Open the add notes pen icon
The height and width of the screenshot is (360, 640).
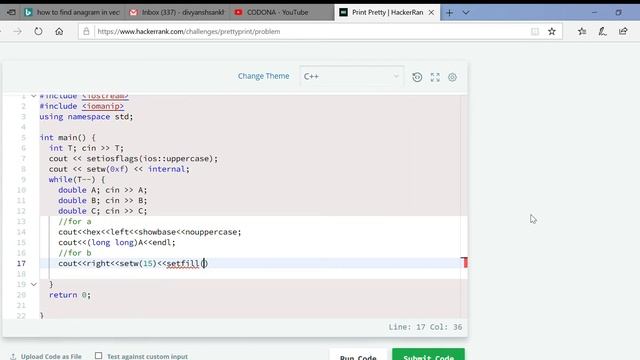[x=602, y=31]
